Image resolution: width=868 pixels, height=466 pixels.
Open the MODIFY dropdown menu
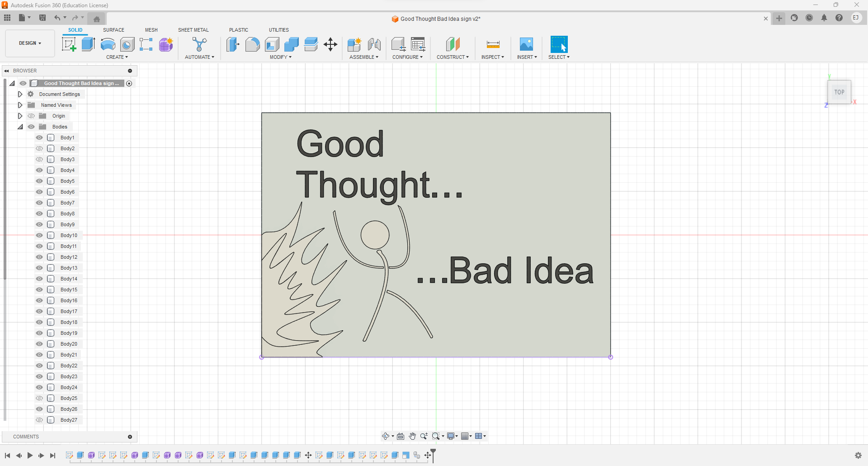click(281, 57)
